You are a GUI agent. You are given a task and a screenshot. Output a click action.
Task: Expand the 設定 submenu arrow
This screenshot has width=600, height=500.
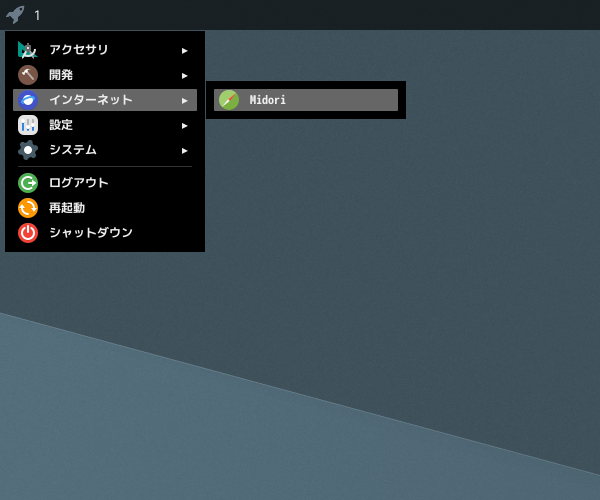coord(185,125)
